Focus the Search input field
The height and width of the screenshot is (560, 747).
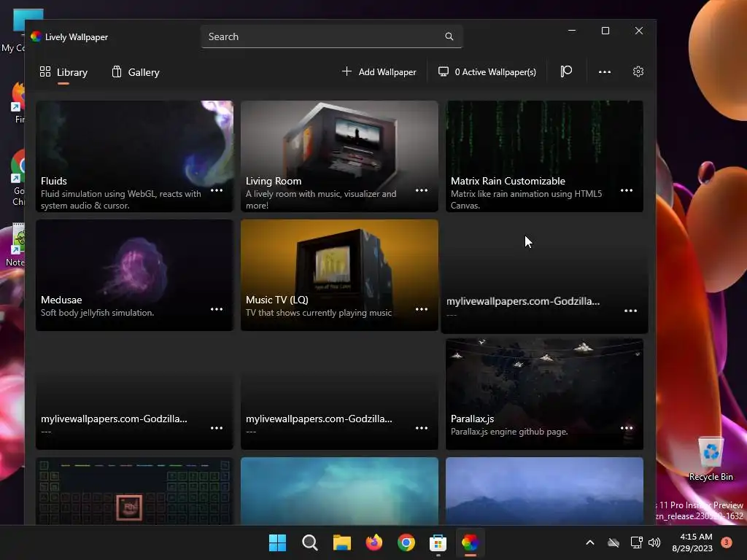click(x=332, y=36)
